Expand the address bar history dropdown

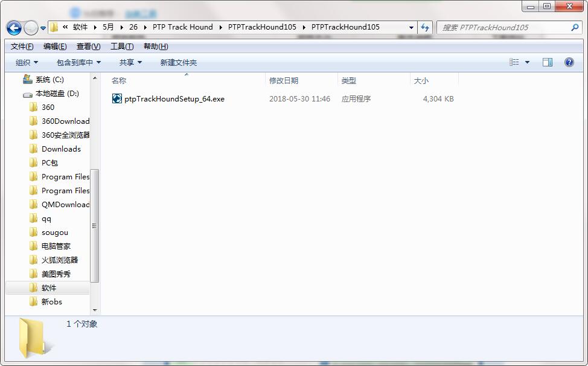click(x=411, y=27)
